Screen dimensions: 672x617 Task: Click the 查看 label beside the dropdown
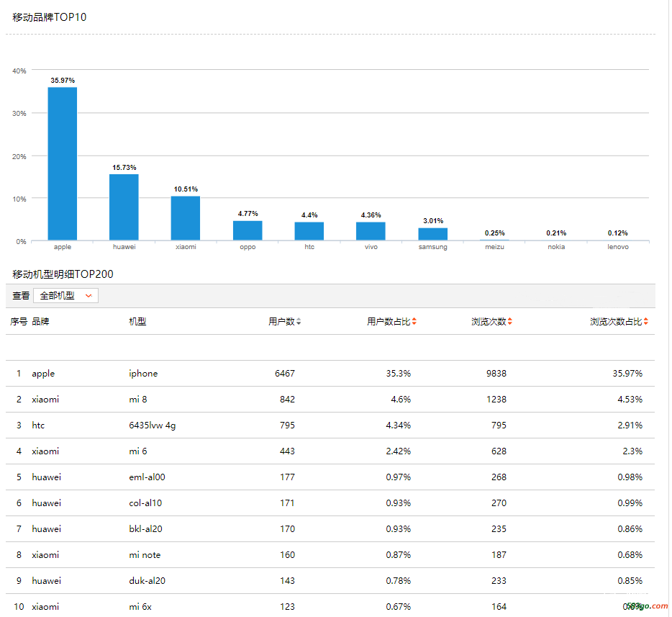21,295
